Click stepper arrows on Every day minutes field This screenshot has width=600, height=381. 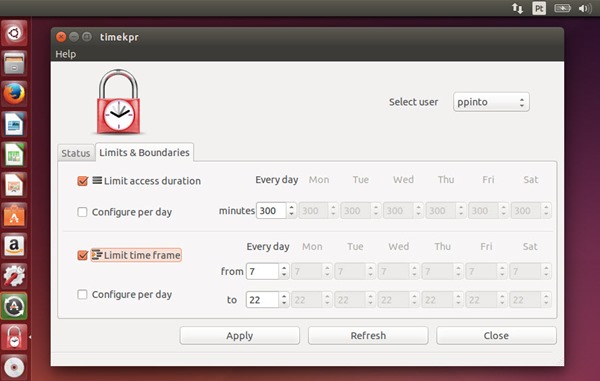pyautogui.click(x=291, y=210)
